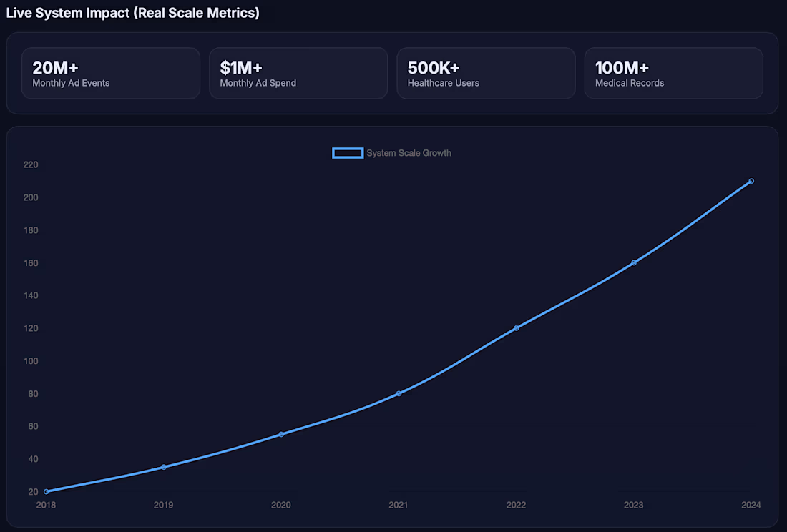Click the 2021 data point marker
This screenshot has width=787, height=532.
click(x=399, y=393)
